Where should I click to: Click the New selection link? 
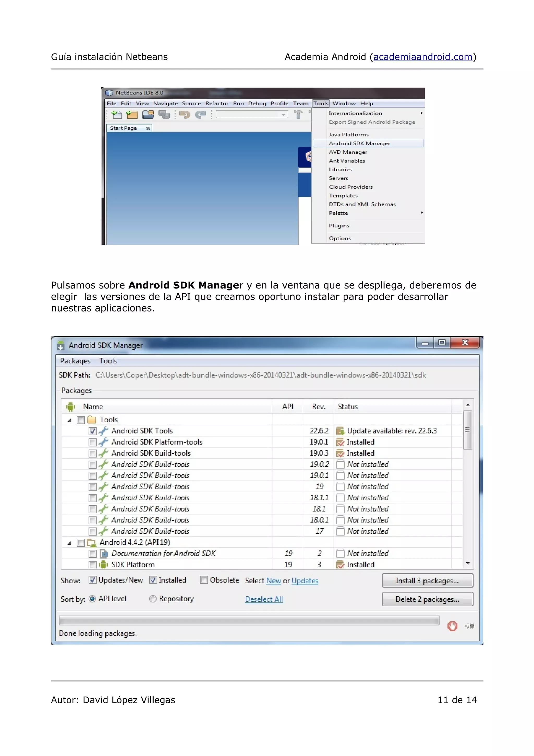274,581
